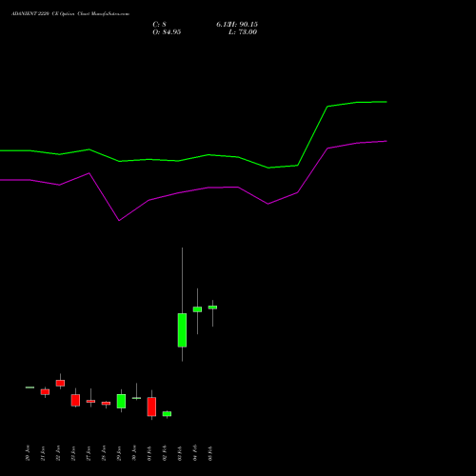This screenshot has height=476, width=476.
Task: Click the 20 Jan axis date label
Action: point(28,453)
